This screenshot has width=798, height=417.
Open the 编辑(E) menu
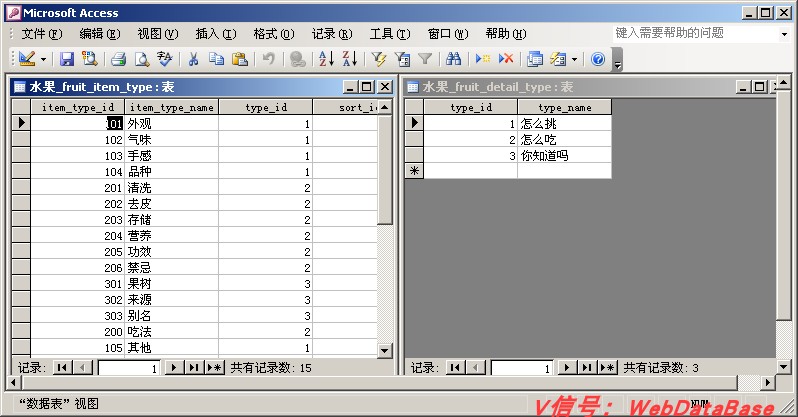point(100,34)
